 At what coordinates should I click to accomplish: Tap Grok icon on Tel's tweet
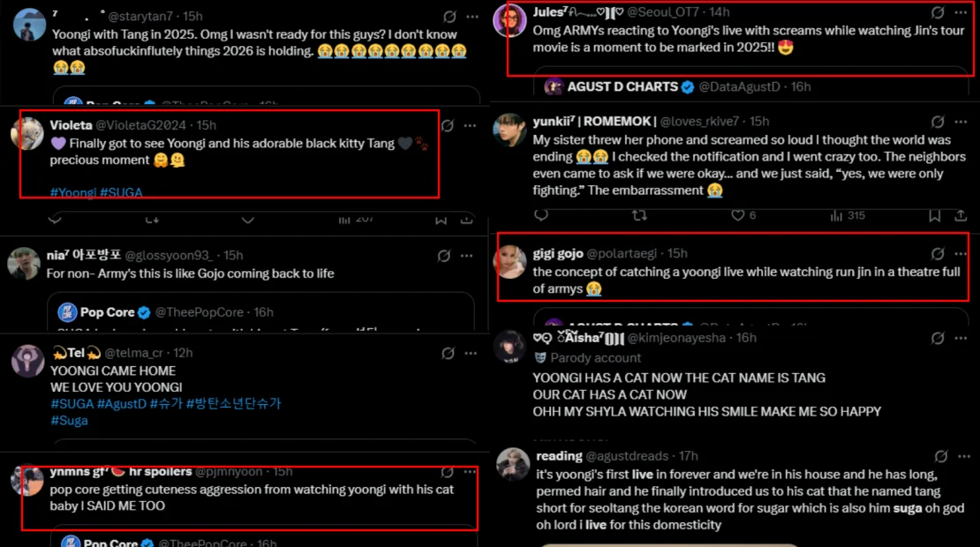pyautogui.click(x=448, y=353)
